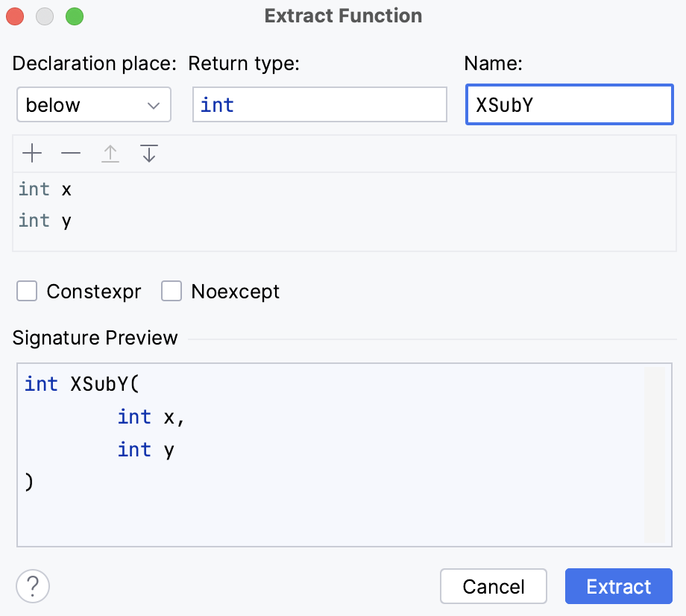Select the plus icon above the parameter list

tap(32, 153)
